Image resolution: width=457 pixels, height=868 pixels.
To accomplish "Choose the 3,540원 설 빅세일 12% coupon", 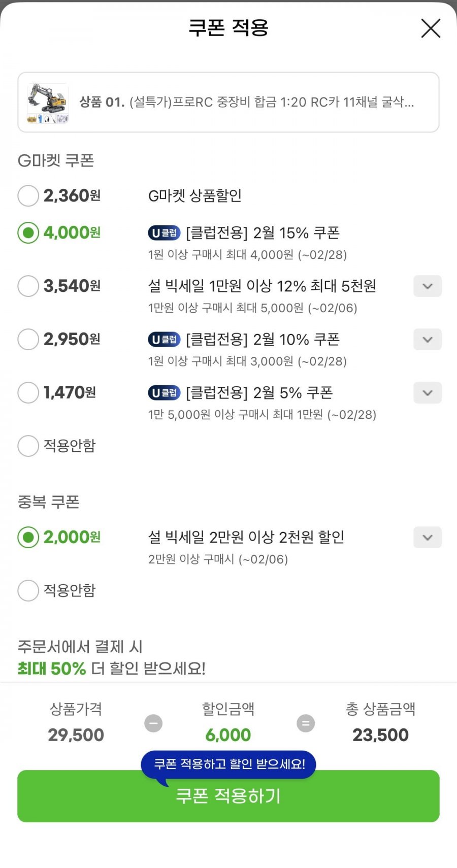I will 28,286.
